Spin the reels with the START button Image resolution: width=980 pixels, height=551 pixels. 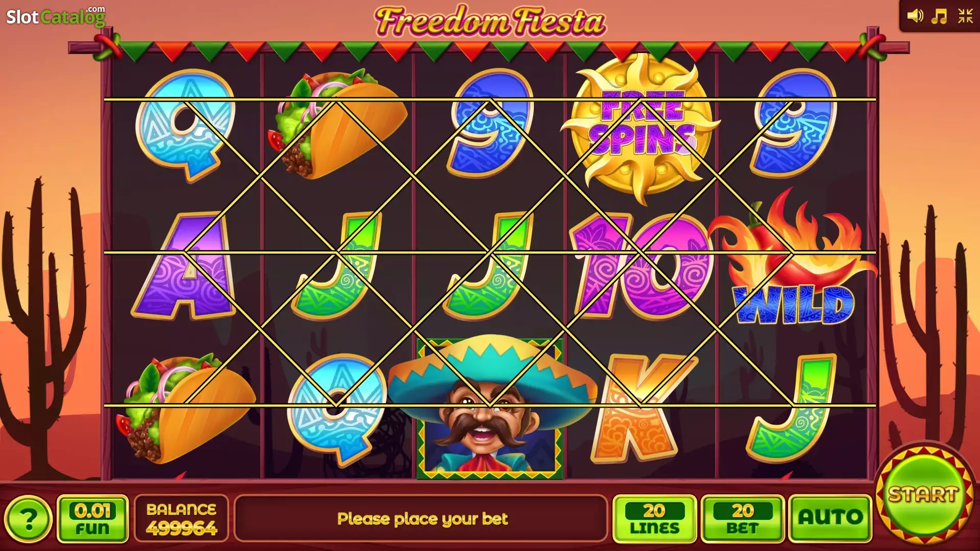coord(924,495)
